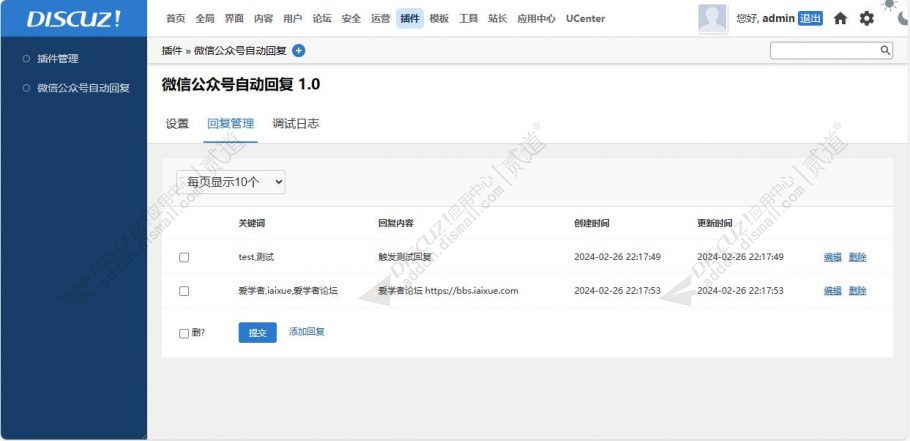Open the 内容 menu

click(263, 19)
